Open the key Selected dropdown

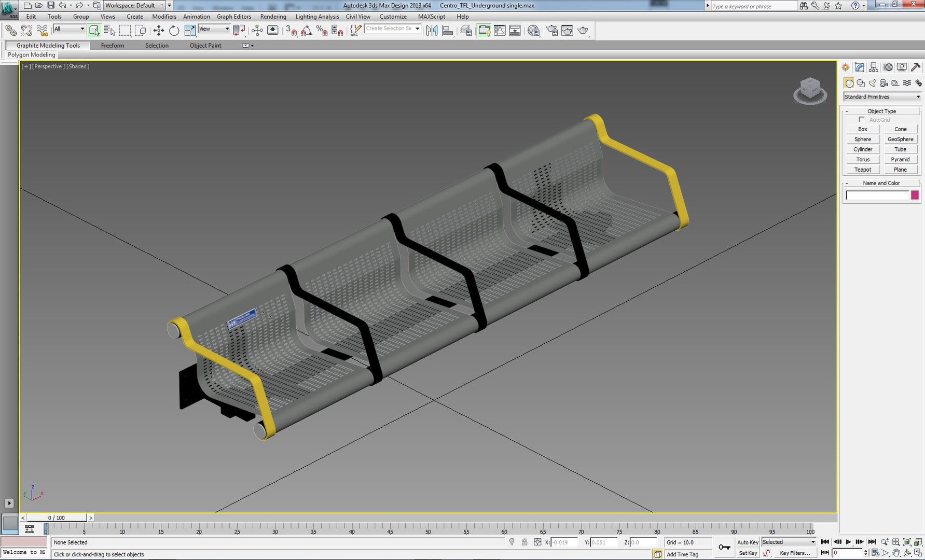coord(789,542)
